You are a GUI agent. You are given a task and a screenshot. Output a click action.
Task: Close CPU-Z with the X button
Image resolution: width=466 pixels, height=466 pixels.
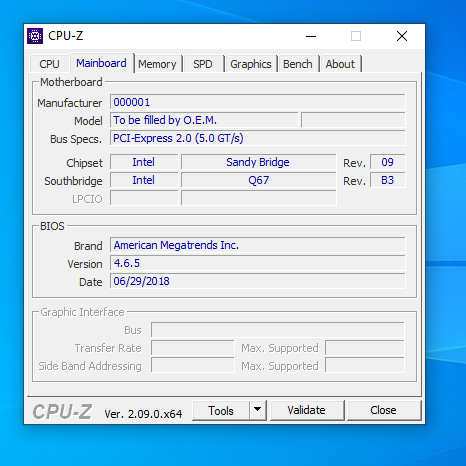pyautogui.click(x=402, y=36)
